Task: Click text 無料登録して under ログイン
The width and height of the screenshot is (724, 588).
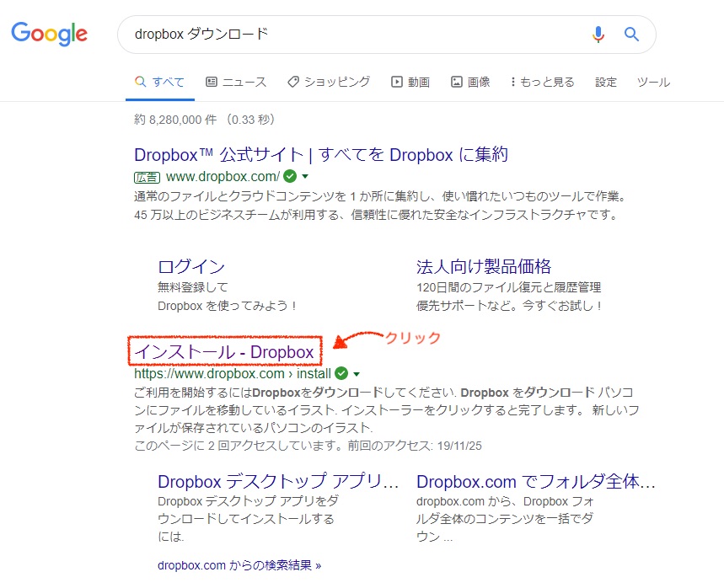Action: (x=192, y=287)
